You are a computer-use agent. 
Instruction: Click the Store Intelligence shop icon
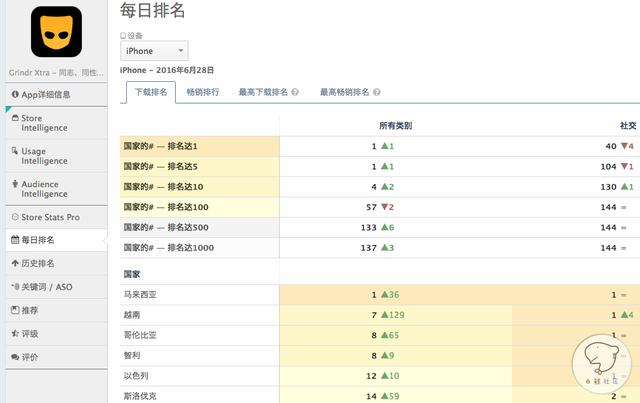pos(15,118)
